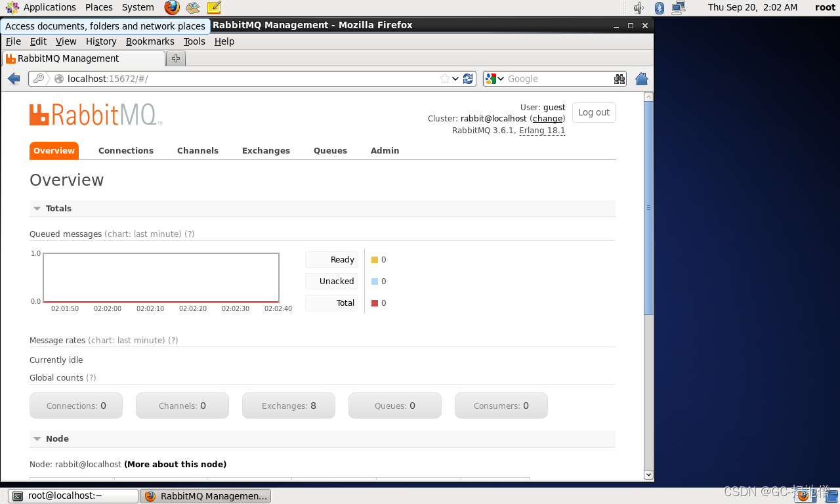Go back with the browser back arrow

[14, 79]
